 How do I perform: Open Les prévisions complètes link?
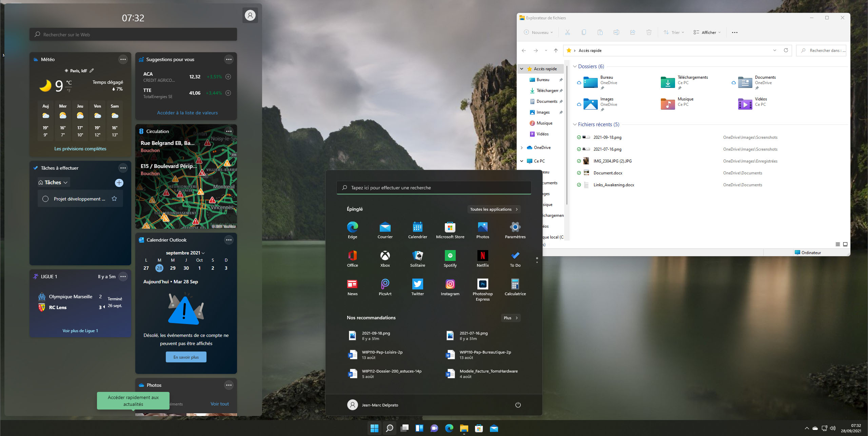click(x=80, y=149)
